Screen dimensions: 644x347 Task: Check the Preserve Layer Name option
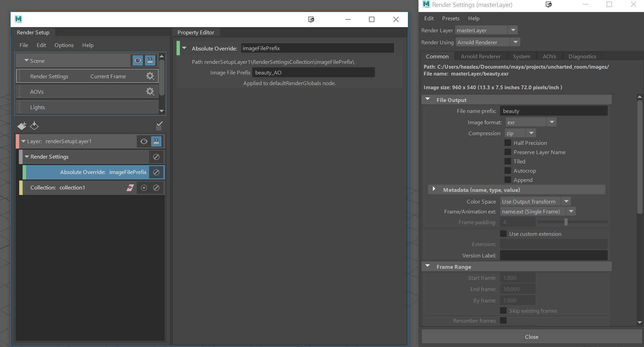[x=508, y=152]
